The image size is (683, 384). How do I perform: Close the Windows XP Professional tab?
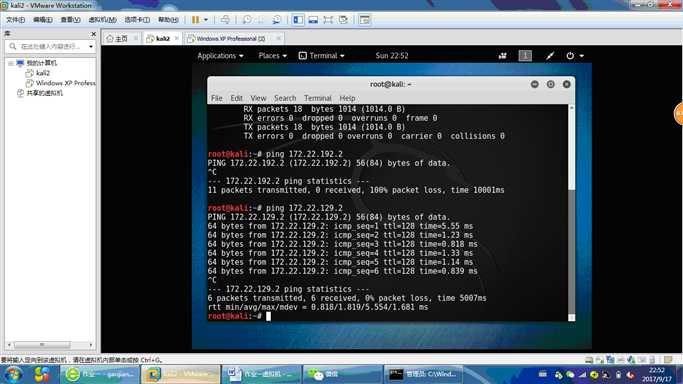[278, 38]
